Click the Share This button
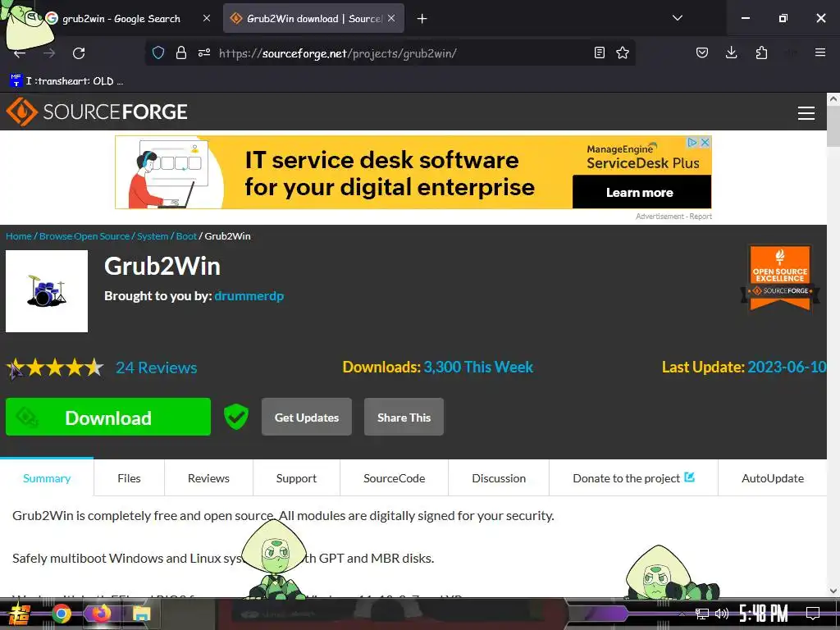840x630 pixels. pos(404,417)
